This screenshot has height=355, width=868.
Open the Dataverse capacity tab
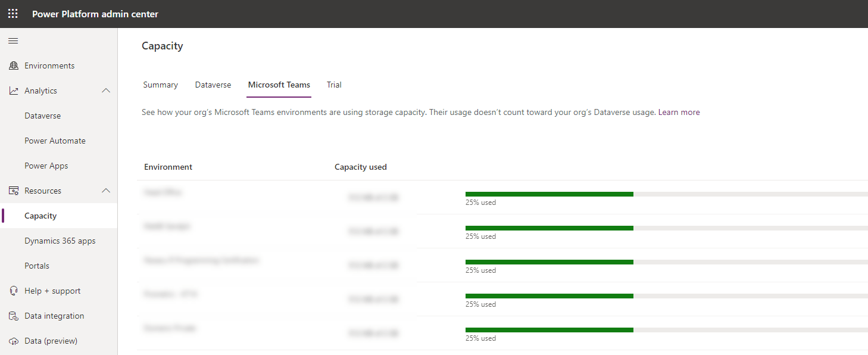(213, 85)
